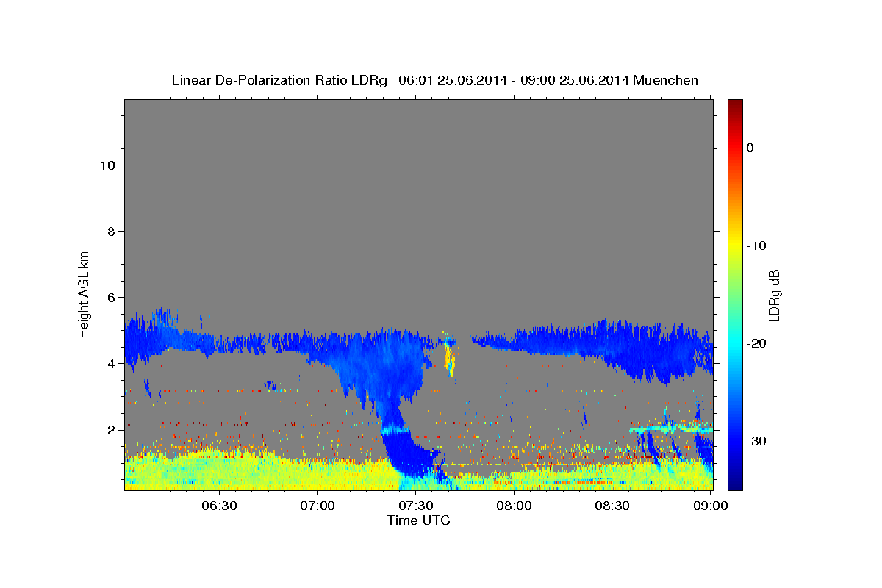
Task: Click the 09:00 time tick label
Action: [x=710, y=506]
